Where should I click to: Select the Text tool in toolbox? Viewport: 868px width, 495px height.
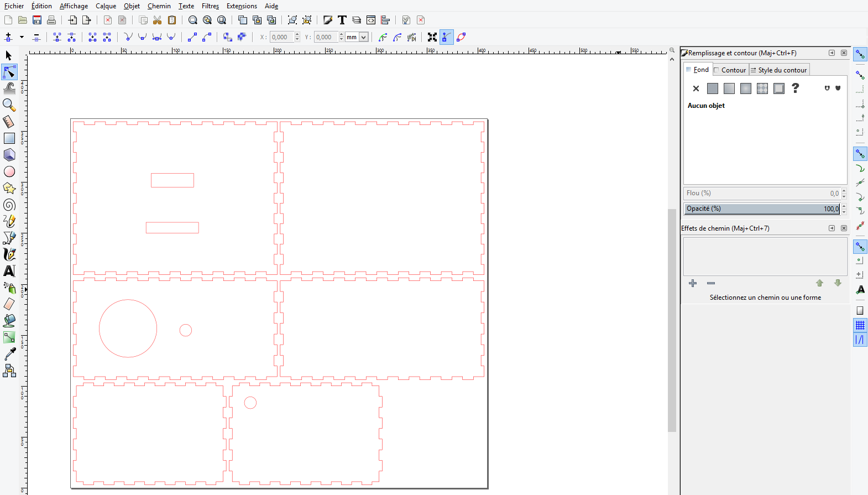click(x=9, y=271)
